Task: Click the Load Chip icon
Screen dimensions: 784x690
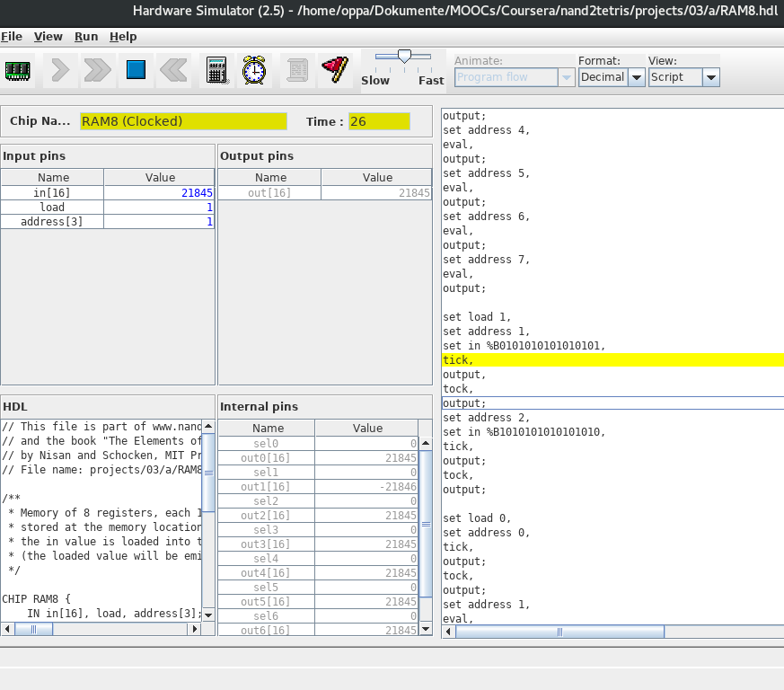Action: tap(18, 70)
